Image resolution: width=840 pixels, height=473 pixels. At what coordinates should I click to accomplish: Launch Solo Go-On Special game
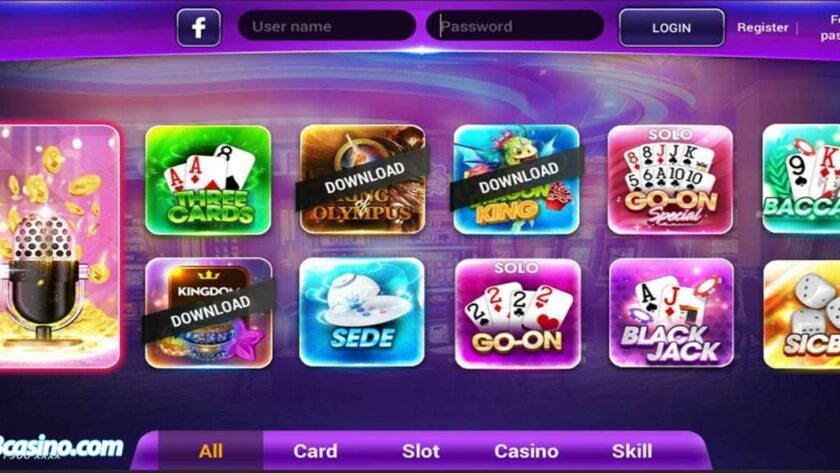click(x=670, y=179)
